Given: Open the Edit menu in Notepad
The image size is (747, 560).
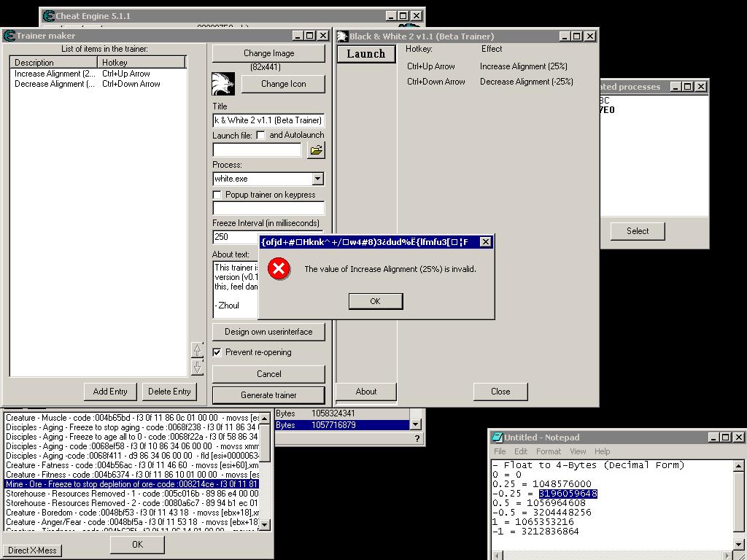Looking at the screenshot, I should [521, 451].
